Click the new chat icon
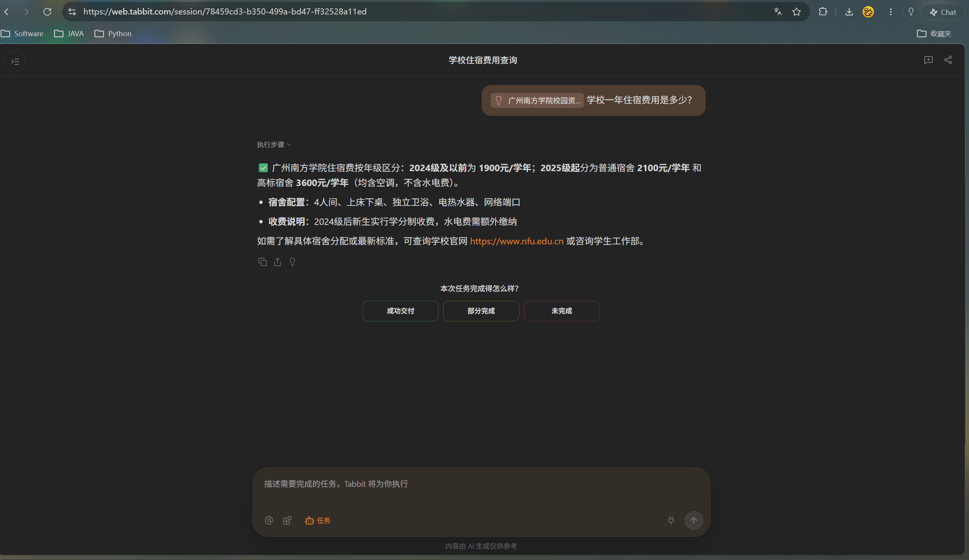The image size is (969, 560). pos(928,60)
